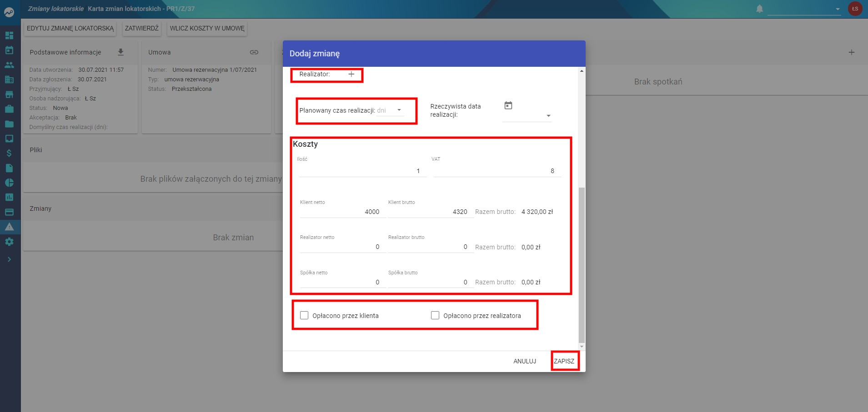Screen dimensions: 868x412
Task: Open the settings gear in the sidebar
Action: (9, 242)
